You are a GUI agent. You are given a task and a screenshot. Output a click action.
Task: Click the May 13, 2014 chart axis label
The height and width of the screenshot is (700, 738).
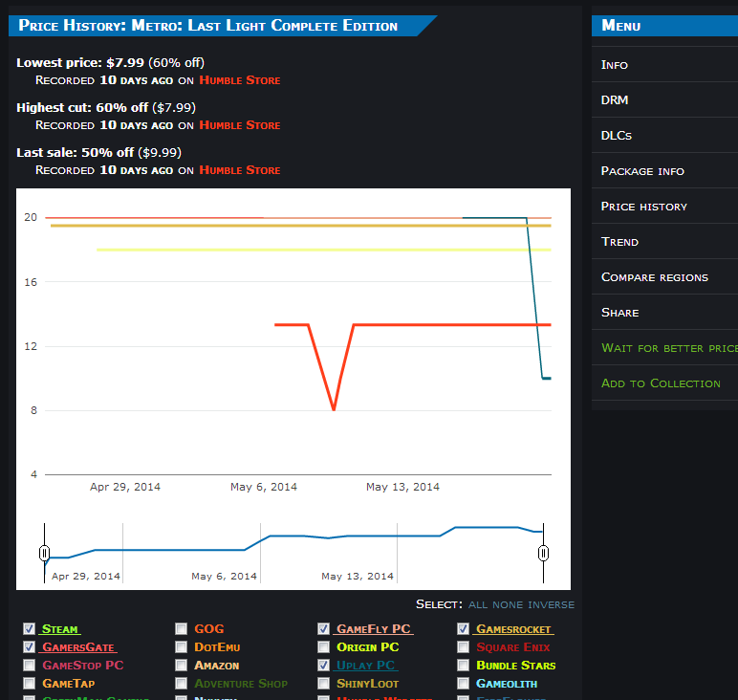[402, 487]
